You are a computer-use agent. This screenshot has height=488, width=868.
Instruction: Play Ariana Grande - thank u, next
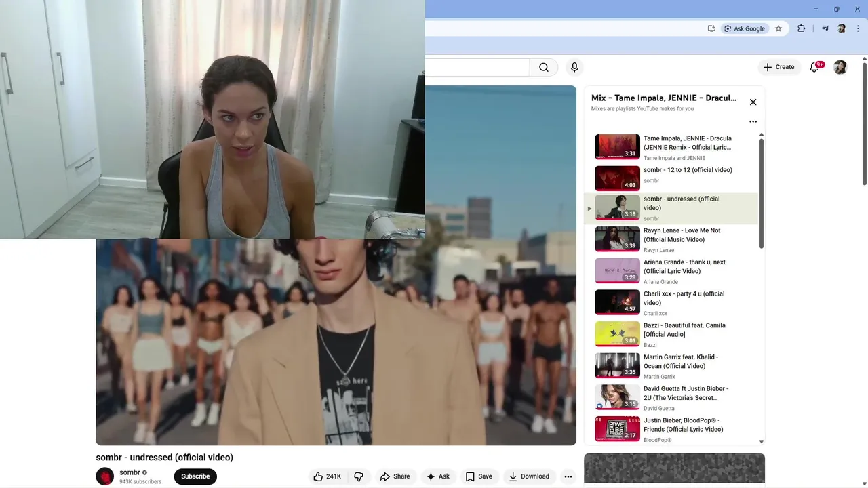671,271
